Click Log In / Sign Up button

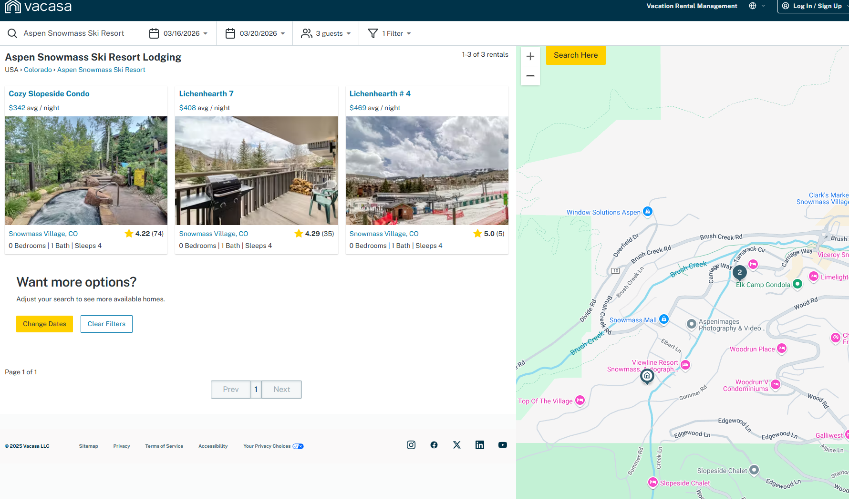coord(813,6)
